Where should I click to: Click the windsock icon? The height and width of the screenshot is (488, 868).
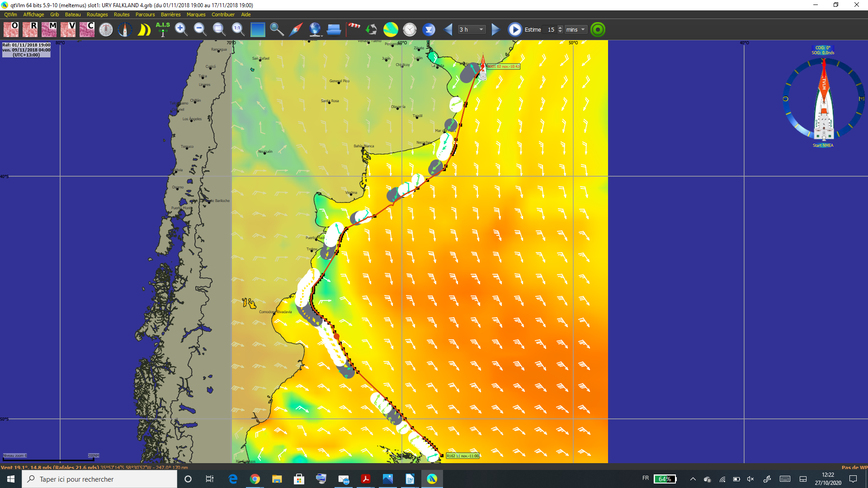[354, 28]
